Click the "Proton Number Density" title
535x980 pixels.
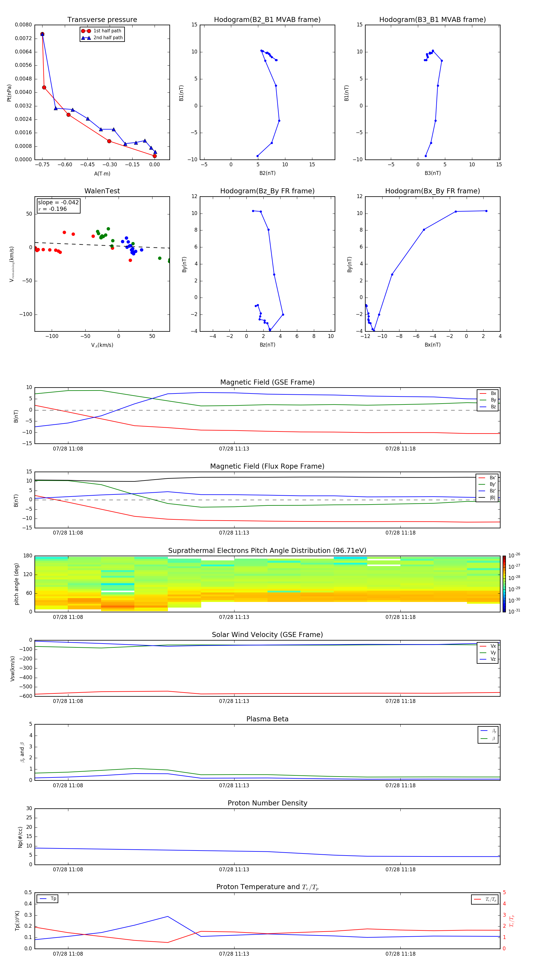coord(267,803)
